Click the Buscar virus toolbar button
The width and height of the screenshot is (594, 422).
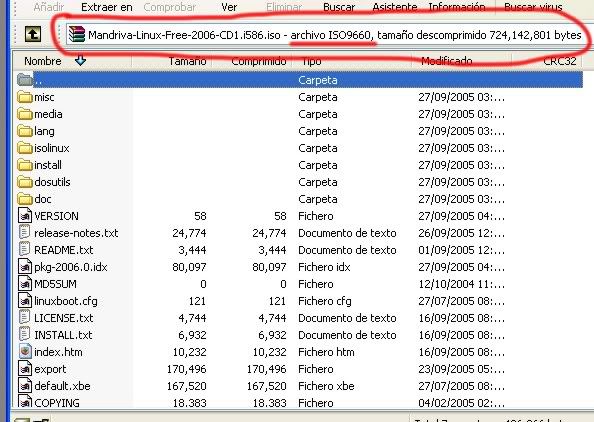(x=533, y=7)
